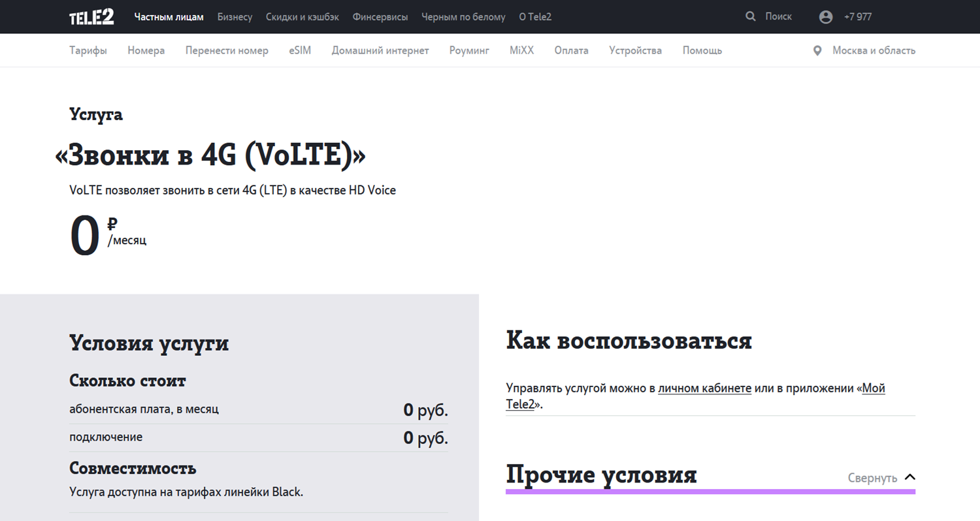Click the абонентская плата, в месяц row
Screen dimensions: 980x521
tap(259, 410)
